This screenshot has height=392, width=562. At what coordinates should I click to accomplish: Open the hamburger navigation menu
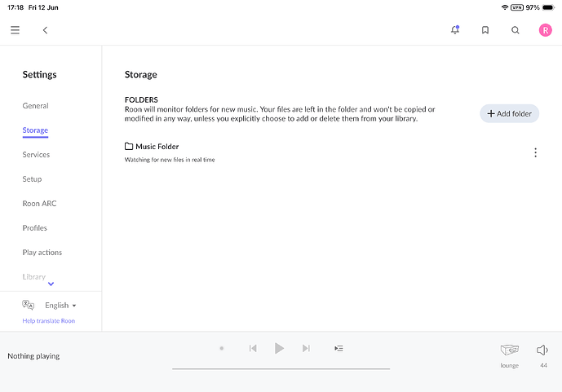15,30
